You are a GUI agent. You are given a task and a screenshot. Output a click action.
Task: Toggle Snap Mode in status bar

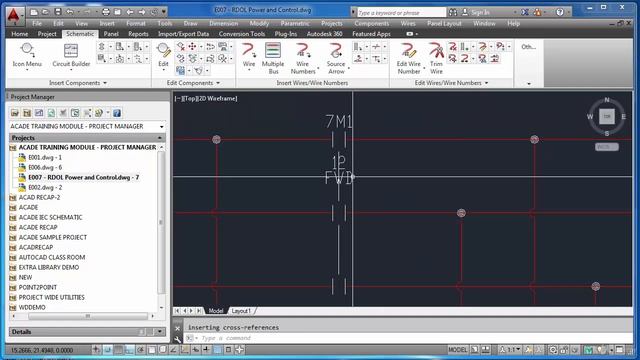tap(107, 349)
